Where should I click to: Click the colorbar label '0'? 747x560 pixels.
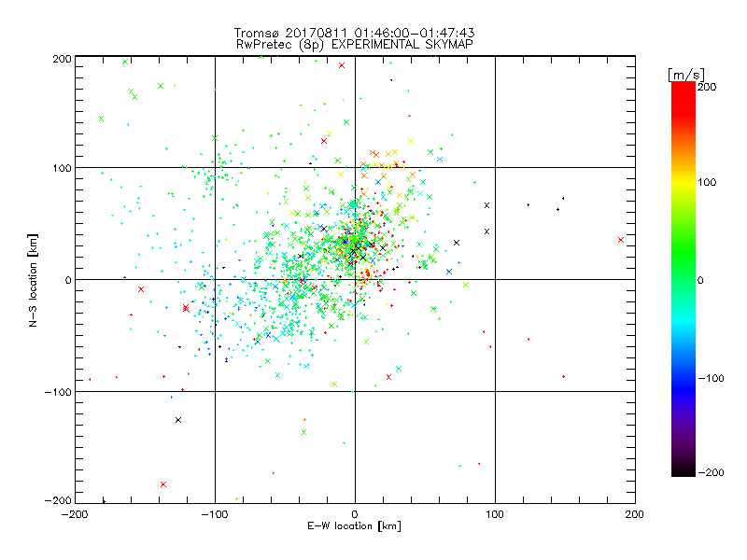(700, 280)
